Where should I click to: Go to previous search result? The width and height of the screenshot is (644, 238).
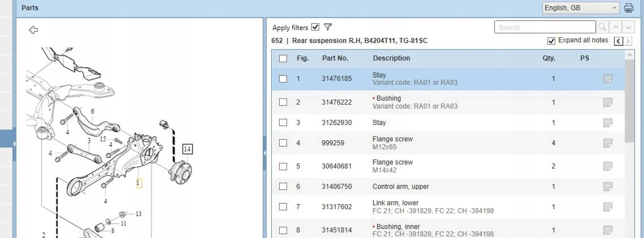coord(615,27)
